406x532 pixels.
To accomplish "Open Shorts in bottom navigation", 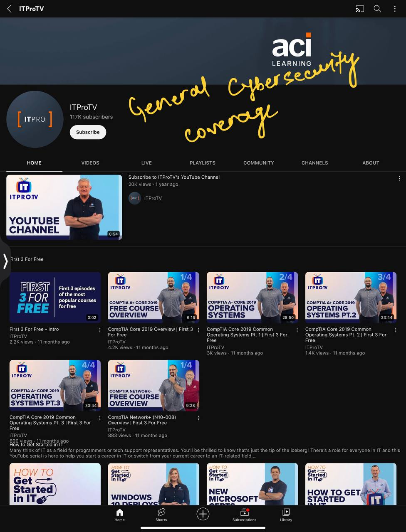I will click(161, 515).
